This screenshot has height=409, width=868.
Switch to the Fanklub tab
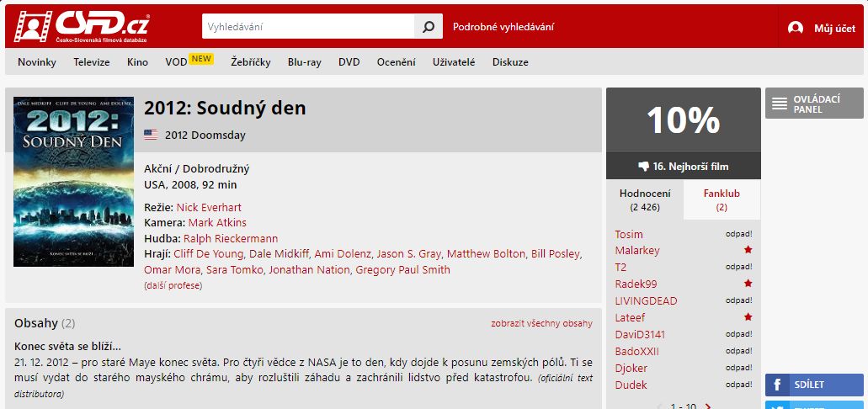pos(722,199)
